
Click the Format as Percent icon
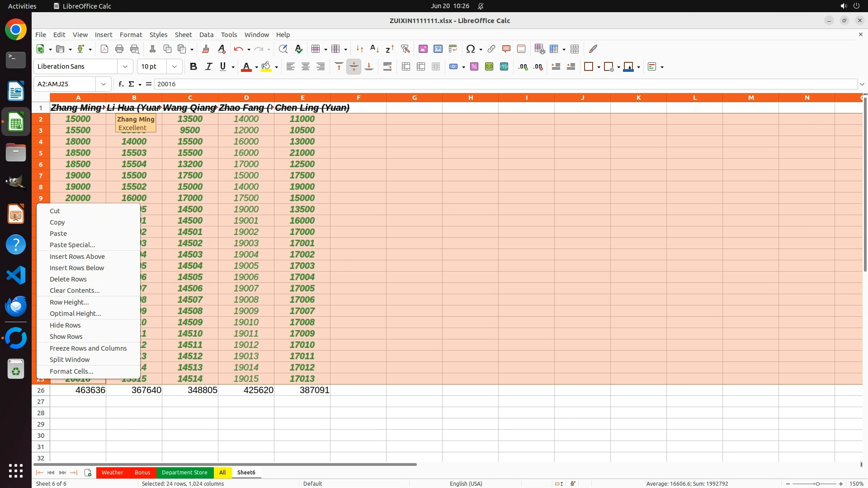click(x=474, y=66)
